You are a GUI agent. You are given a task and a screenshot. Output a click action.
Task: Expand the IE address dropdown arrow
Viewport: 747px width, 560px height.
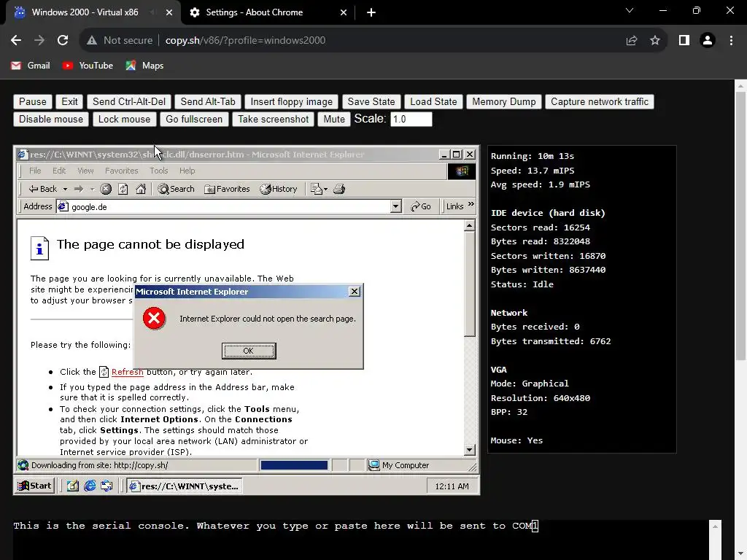coord(396,206)
